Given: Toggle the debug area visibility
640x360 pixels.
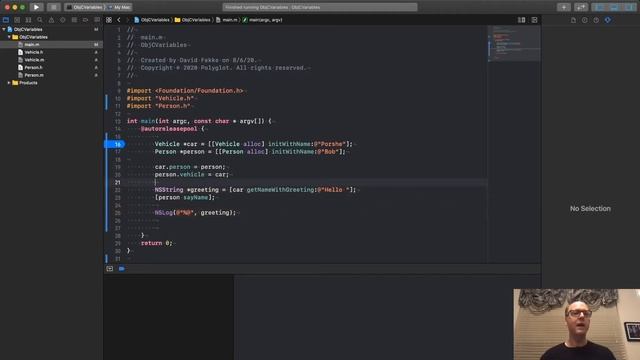Looking at the screenshot, I should (614, 7).
